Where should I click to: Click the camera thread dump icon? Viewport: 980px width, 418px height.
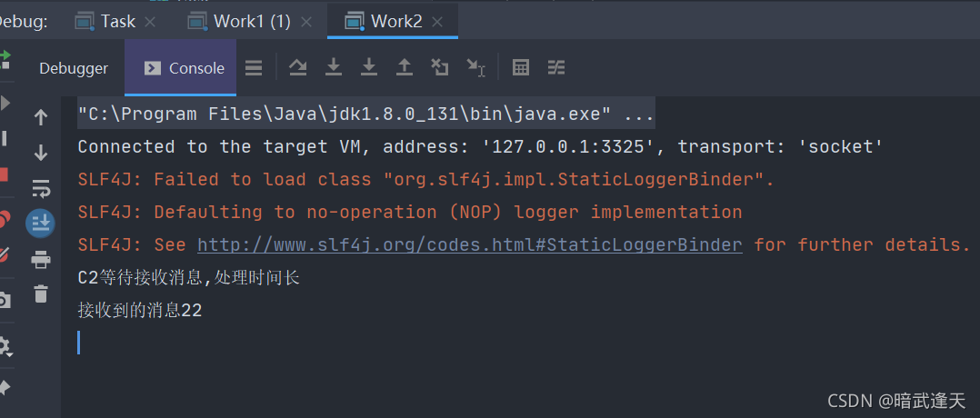5,301
